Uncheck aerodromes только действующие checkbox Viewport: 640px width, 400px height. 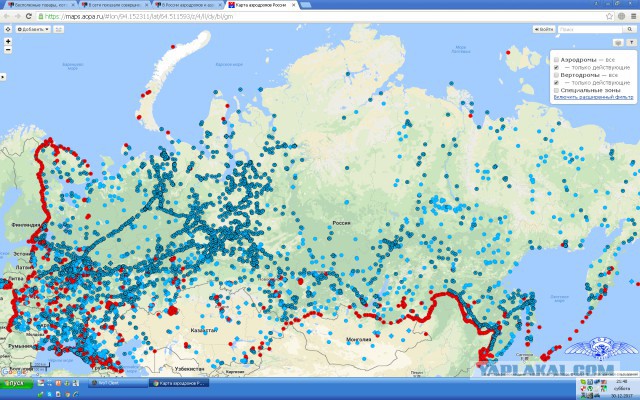click(556, 67)
